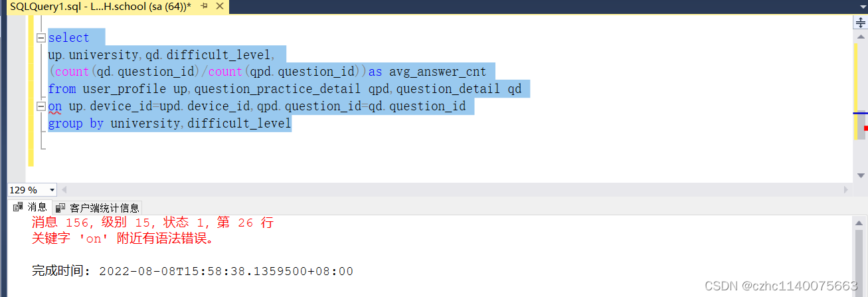The image size is (868, 297).
Task: Pin the SQLQuery1.sql document tab
Action: [x=205, y=7]
